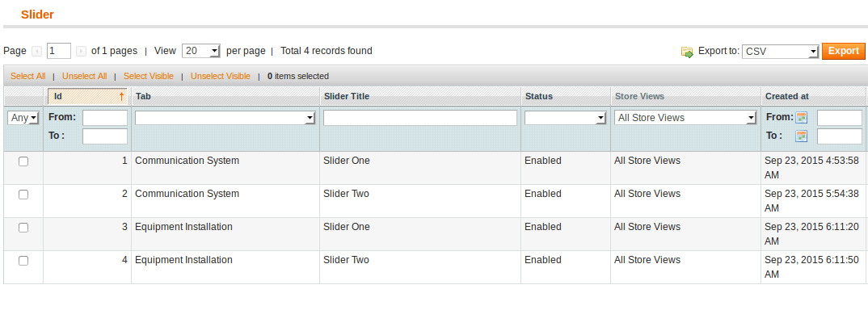
Task: Focus the Slider Title filter text field
Action: pyautogui.click(x=420, y=118)
